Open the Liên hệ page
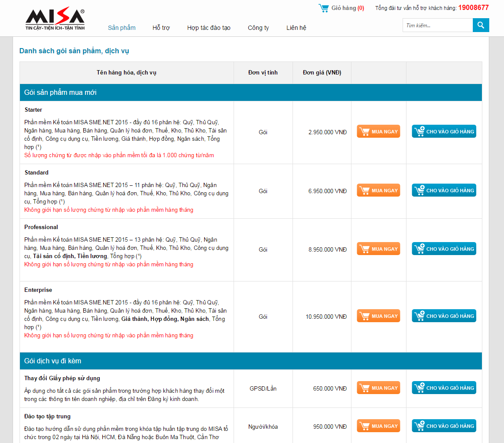 (296, 28)
